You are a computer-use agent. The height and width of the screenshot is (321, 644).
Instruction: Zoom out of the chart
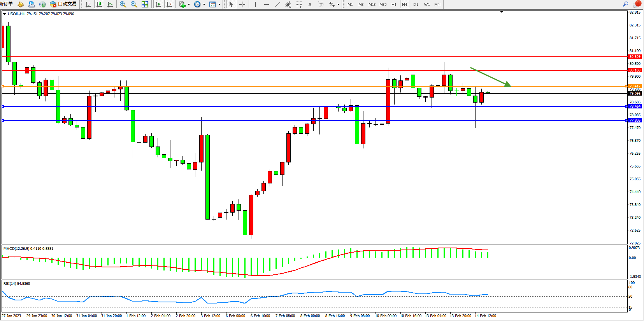[x=134, y=4]
